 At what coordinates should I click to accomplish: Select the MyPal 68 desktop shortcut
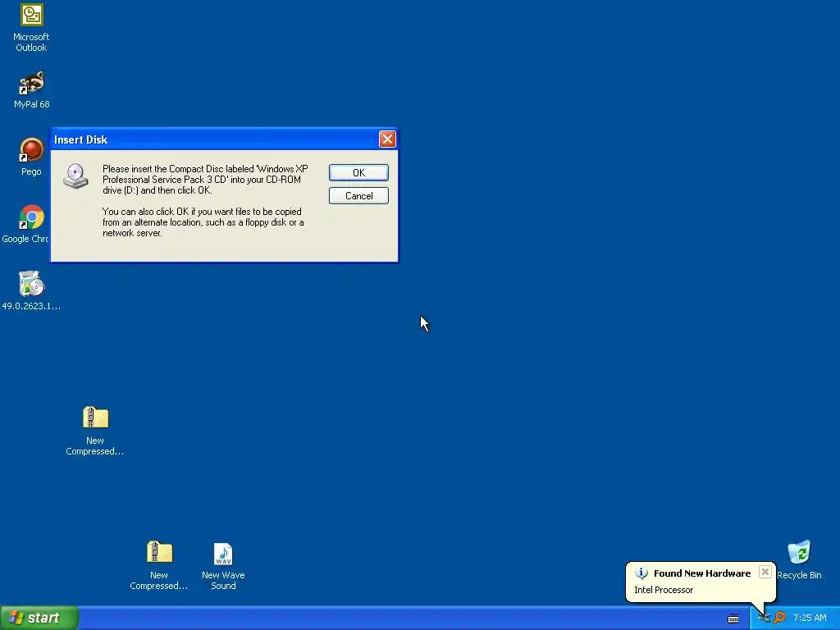pos(32,90)
